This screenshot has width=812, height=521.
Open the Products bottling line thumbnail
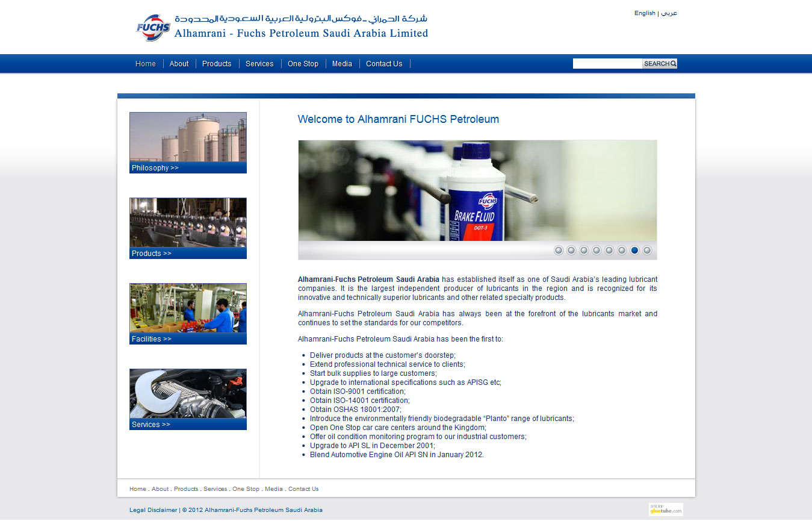click(x=188, y=223)
